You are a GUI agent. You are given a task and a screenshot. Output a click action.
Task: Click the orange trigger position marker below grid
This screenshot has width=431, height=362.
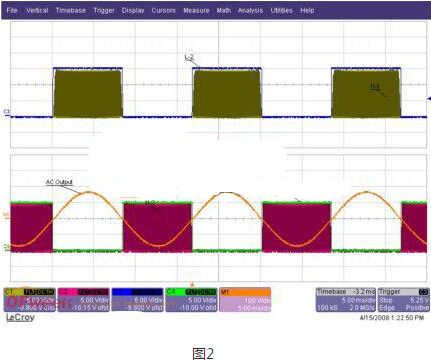[192, 284]
